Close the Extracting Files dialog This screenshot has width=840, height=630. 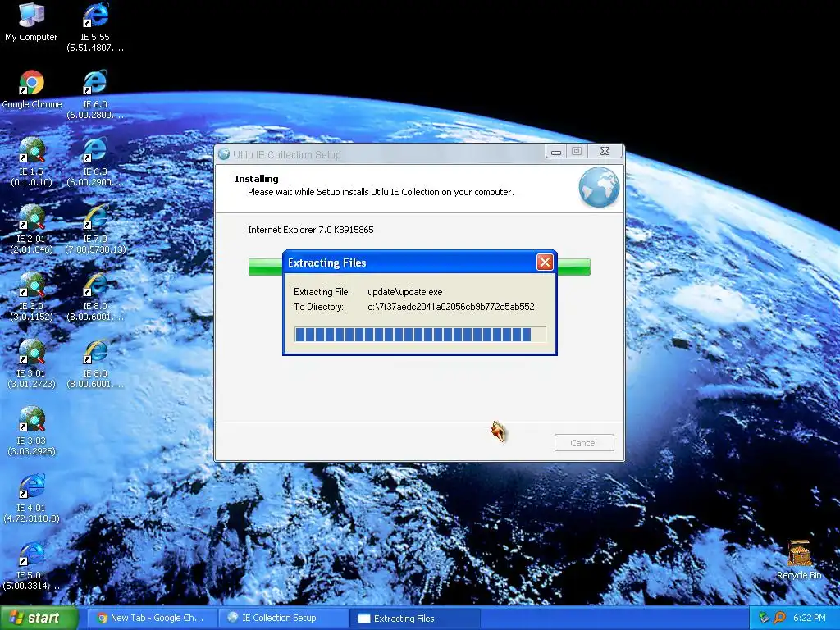pyautogui.click(x=545, y=262)
